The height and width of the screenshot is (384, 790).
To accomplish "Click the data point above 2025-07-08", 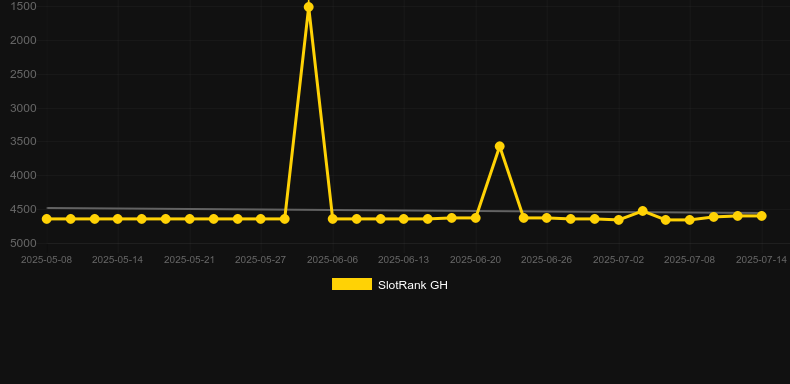I will [x=690, y=220].
